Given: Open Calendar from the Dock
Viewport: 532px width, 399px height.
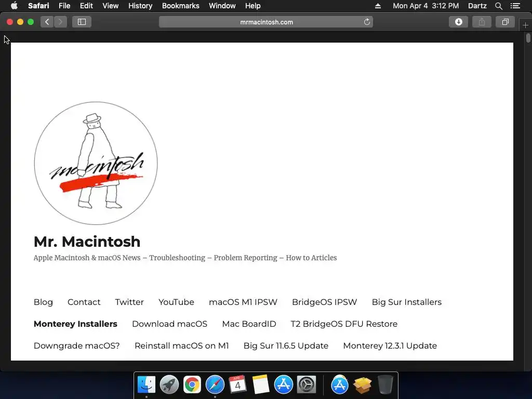Looking at the screenshot, I should tap(237, 385).
